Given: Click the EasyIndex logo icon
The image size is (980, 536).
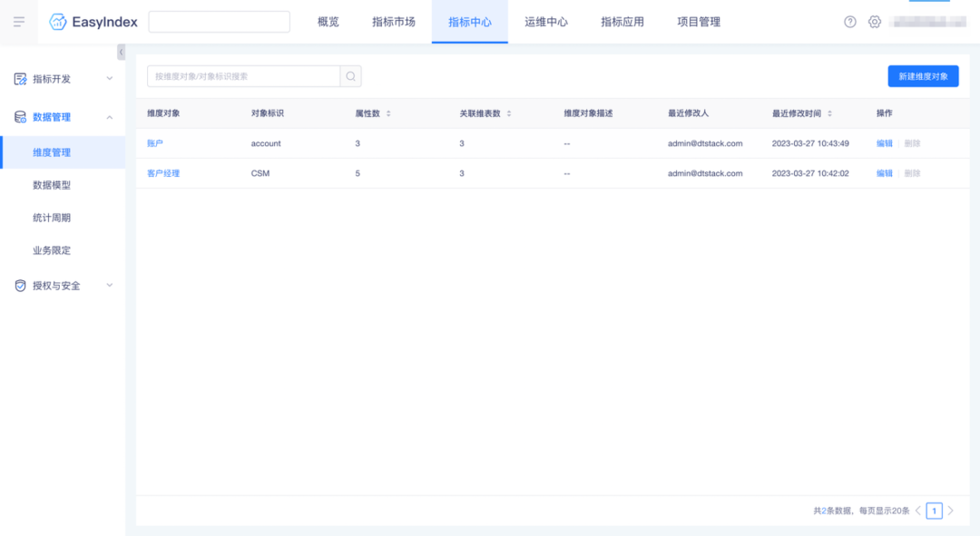Looking at the screenshot, I should pos(58,22).
